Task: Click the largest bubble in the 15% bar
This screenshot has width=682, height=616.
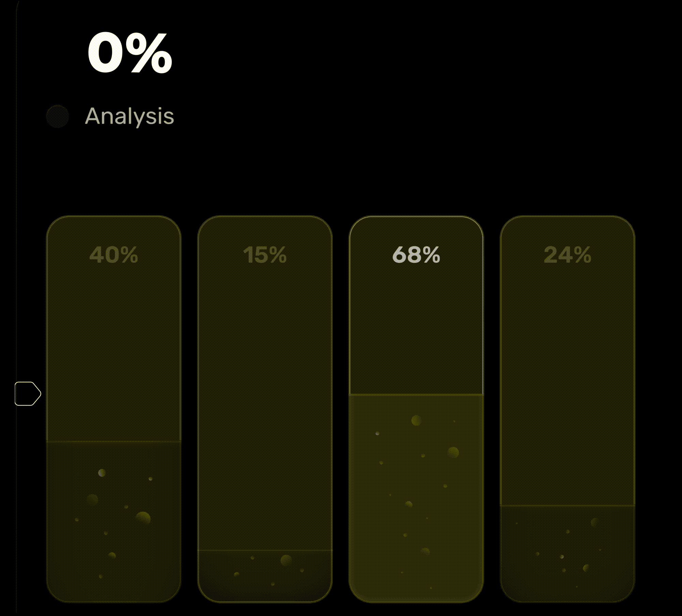Action: 286,560
